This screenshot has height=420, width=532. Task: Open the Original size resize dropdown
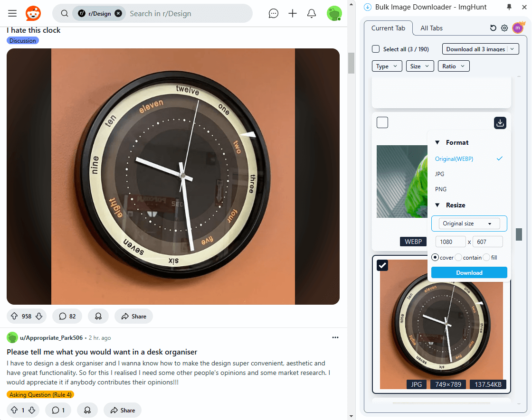tap(469, 224)
